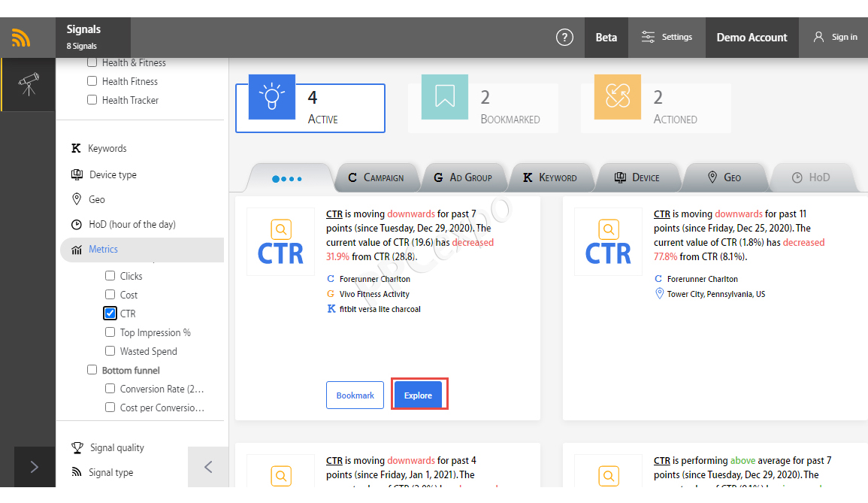Open Settings with the sliders icon
This screenshot has height=503, width=868.
tap(667, 37)
